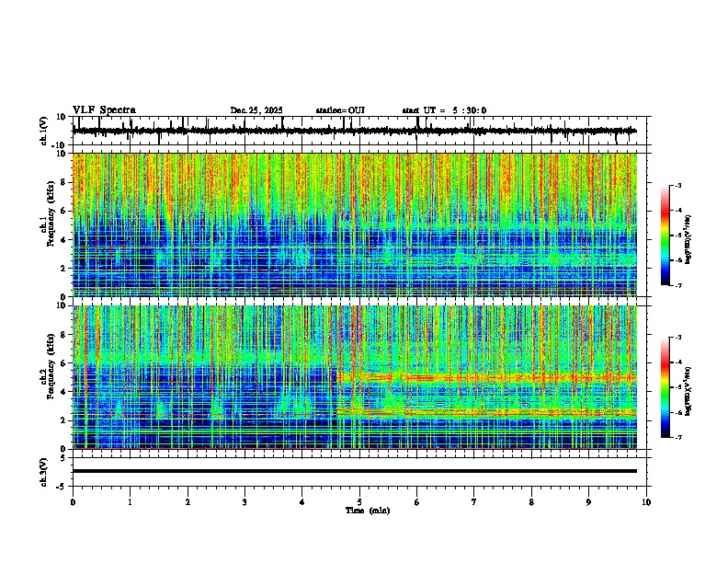Click the "8" kHz tick of ch.1 spectrogram
The image size is (728, 563).
pyautogui.click(x=63, y=182)
